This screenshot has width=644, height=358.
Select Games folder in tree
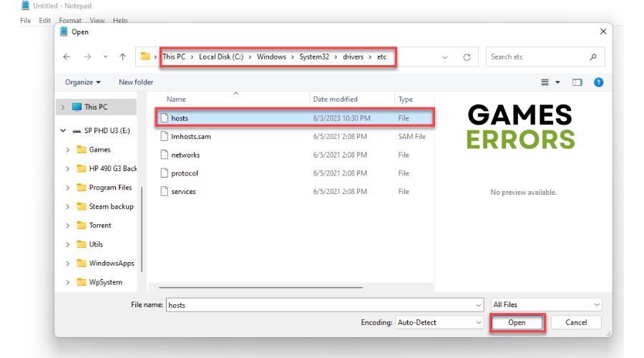(99, 150)
